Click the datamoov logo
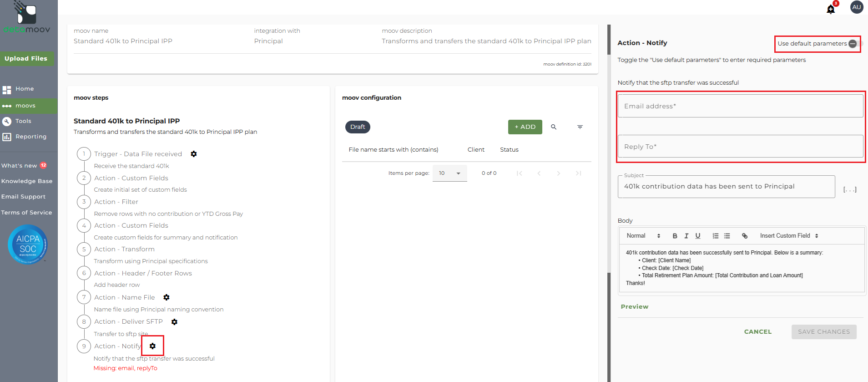The width and height of the screenshot is (868, 382). [26, 17]
